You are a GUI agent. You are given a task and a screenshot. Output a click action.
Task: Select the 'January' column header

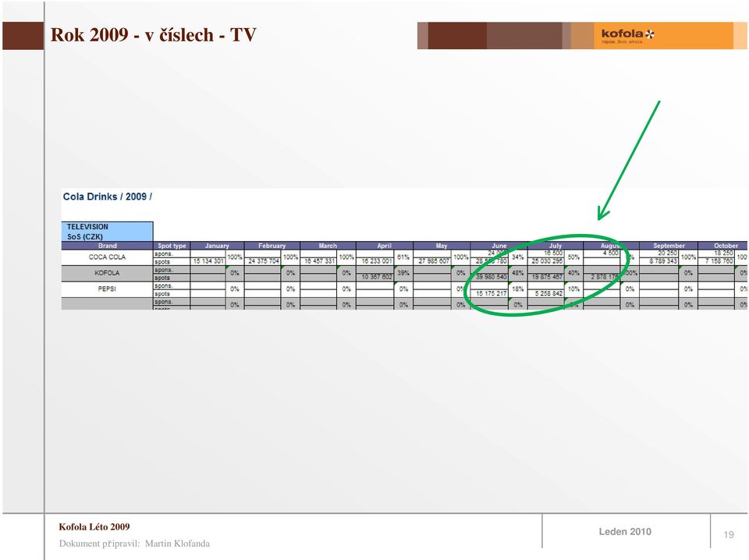tap(217, 246)
